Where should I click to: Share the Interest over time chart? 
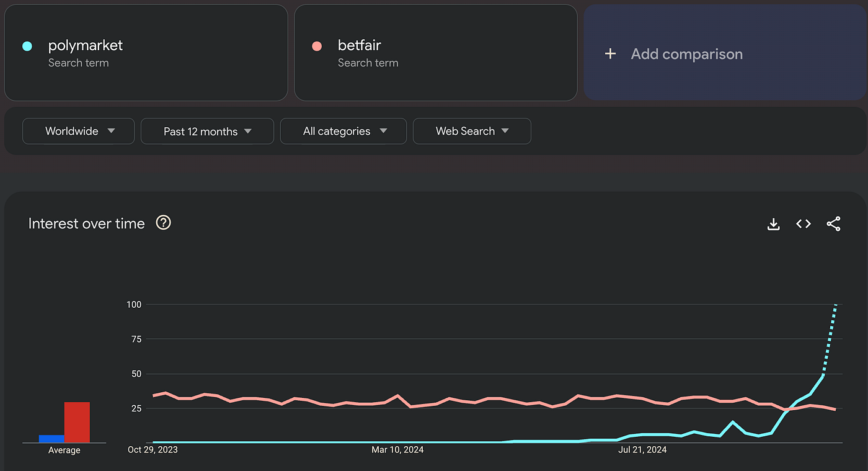tap(834, 224)
